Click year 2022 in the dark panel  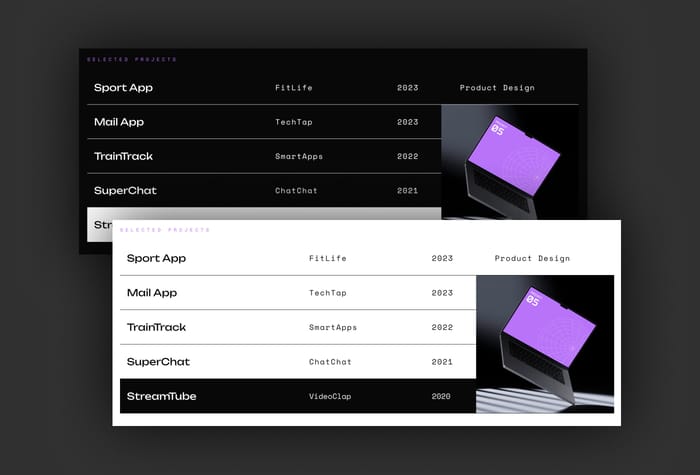pos(408,156)
